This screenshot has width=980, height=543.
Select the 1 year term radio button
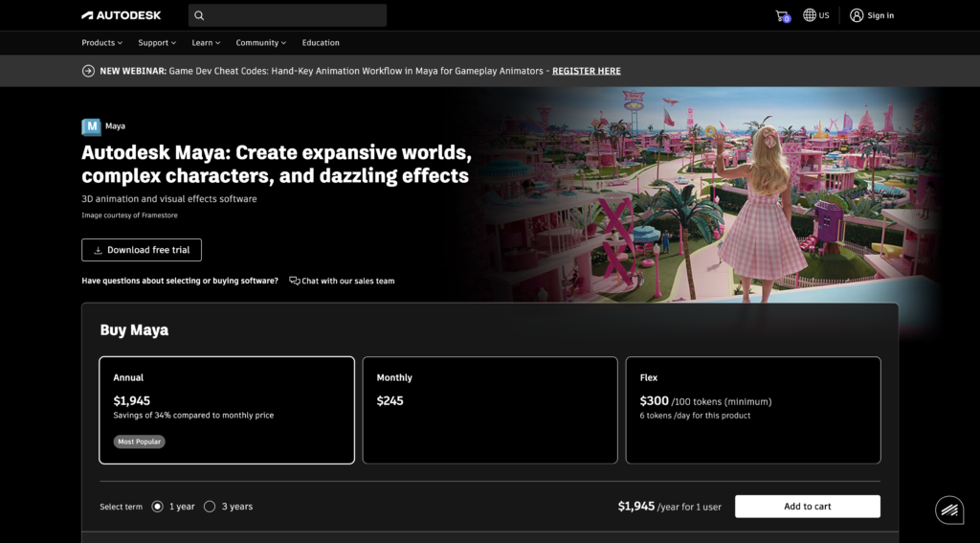158,507
